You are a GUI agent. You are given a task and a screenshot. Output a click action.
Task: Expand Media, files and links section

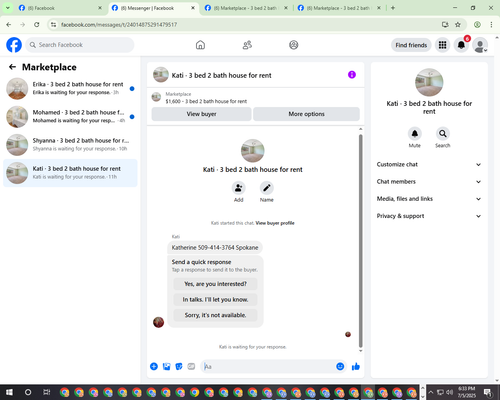429,199
